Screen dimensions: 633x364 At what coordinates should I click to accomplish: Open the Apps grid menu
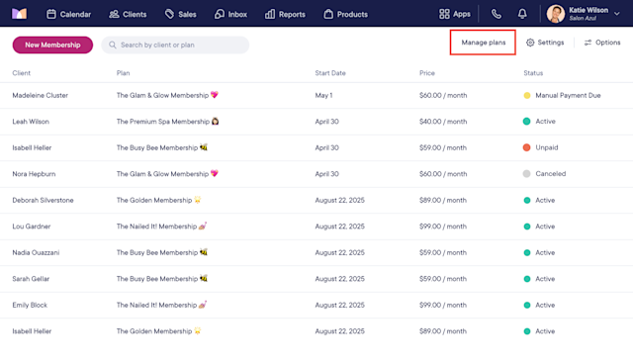point(455,14)
